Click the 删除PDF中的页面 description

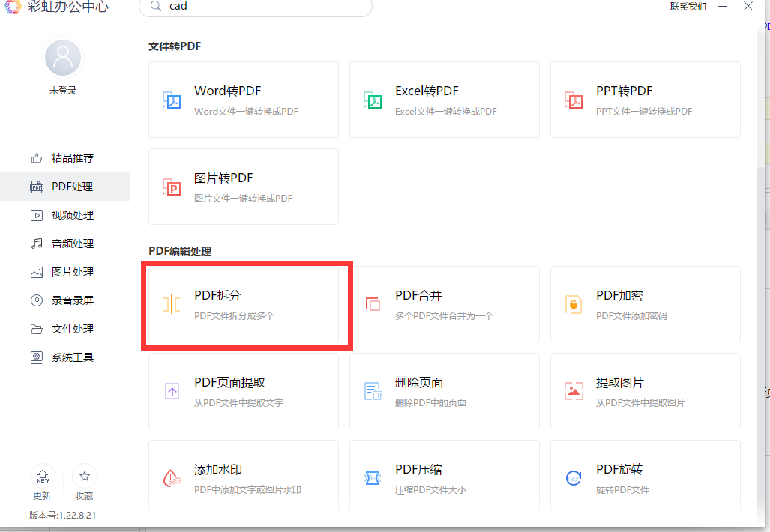pyautogui.click(x=430, y=403)
